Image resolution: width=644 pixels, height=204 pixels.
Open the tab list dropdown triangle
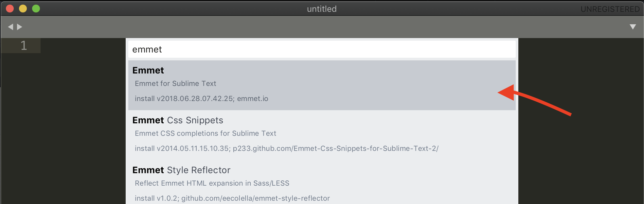click(633, 27)
